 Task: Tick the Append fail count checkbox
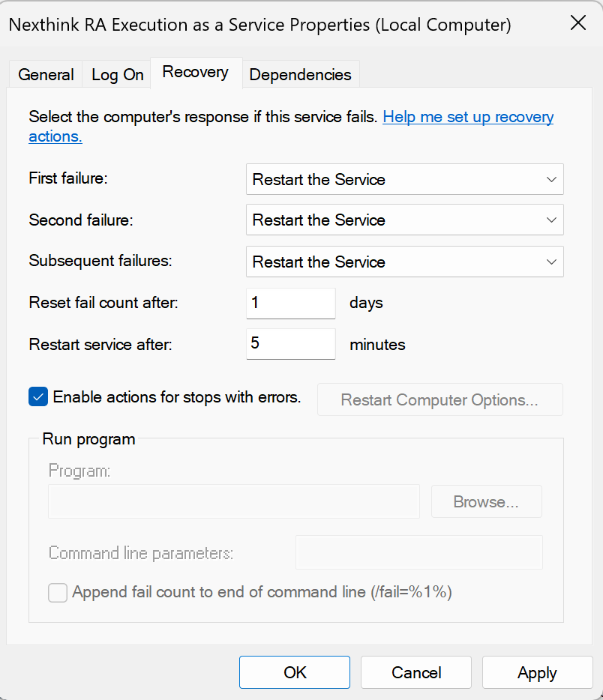tap(58, 593)
